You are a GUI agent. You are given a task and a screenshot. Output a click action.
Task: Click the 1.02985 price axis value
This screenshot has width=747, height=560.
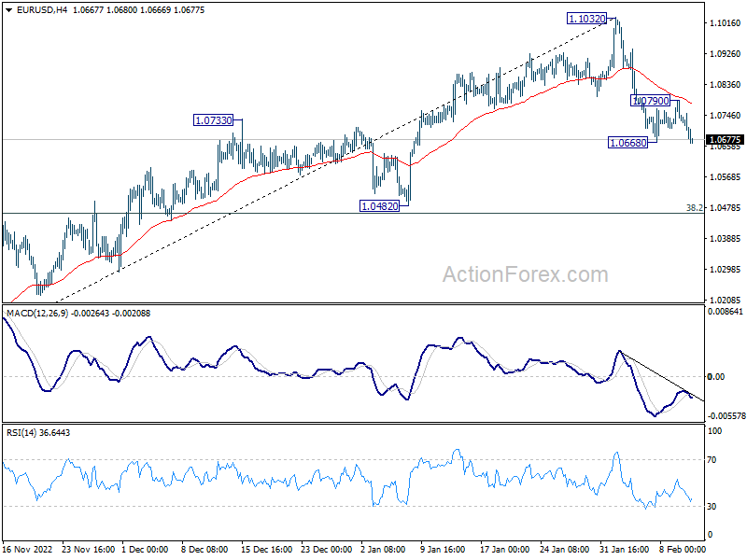726,269
